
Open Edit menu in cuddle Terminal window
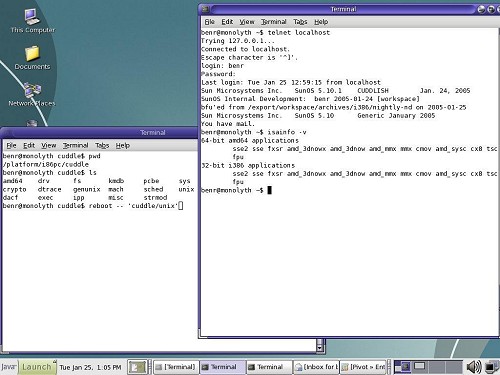click(29, 146)
